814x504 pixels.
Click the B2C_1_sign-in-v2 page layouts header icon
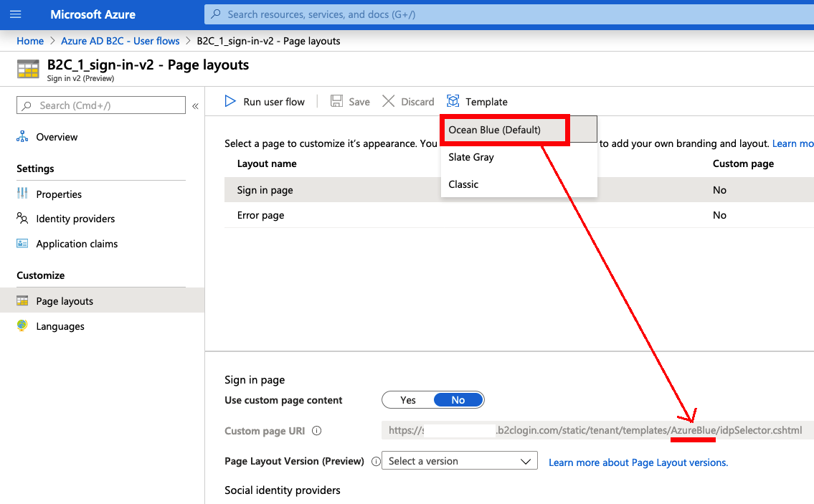28,69
